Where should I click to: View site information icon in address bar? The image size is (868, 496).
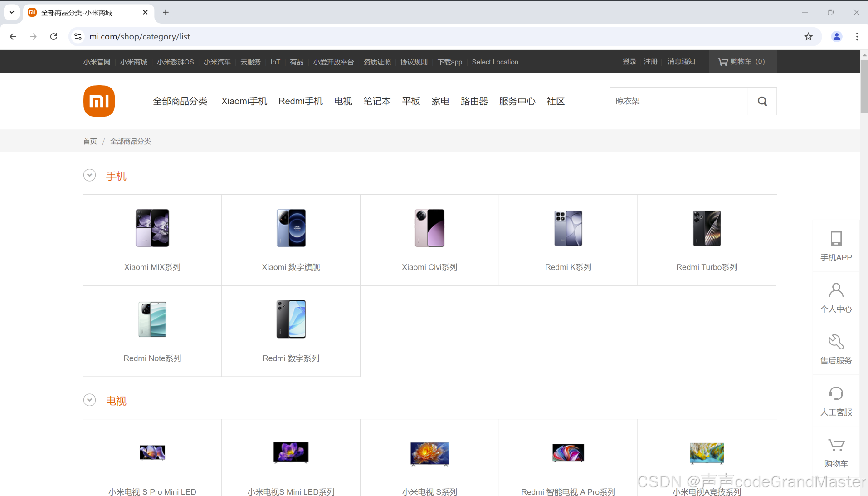(x=78, y=37)
